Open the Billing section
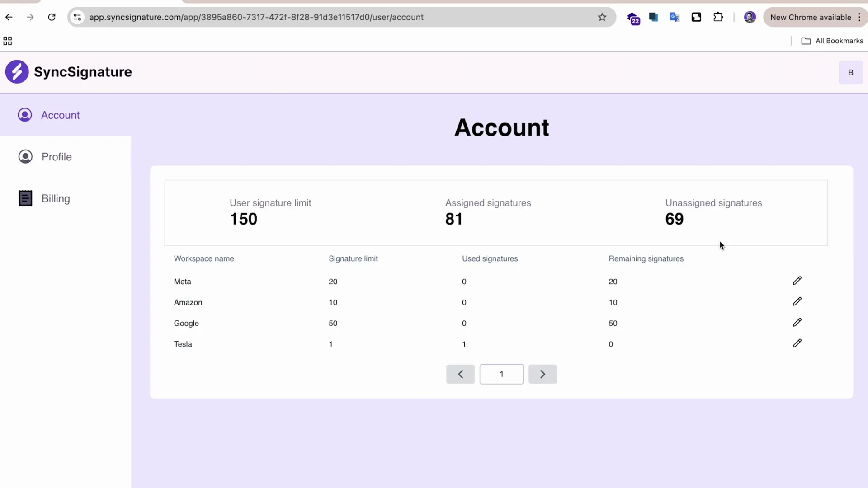The width and height of the screenshot is (868, 488). tap(56, 198)
